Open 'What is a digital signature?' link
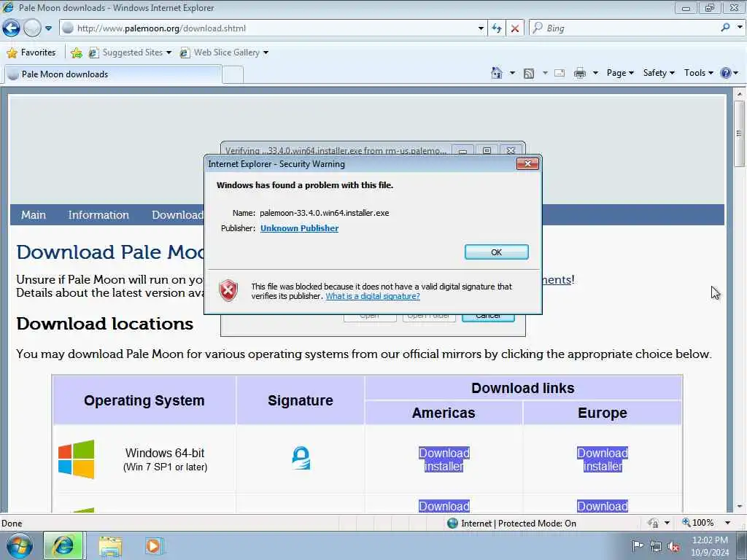The height and width of the screenshot is (560, 747). pyautogui.click(x=373, y=296)
